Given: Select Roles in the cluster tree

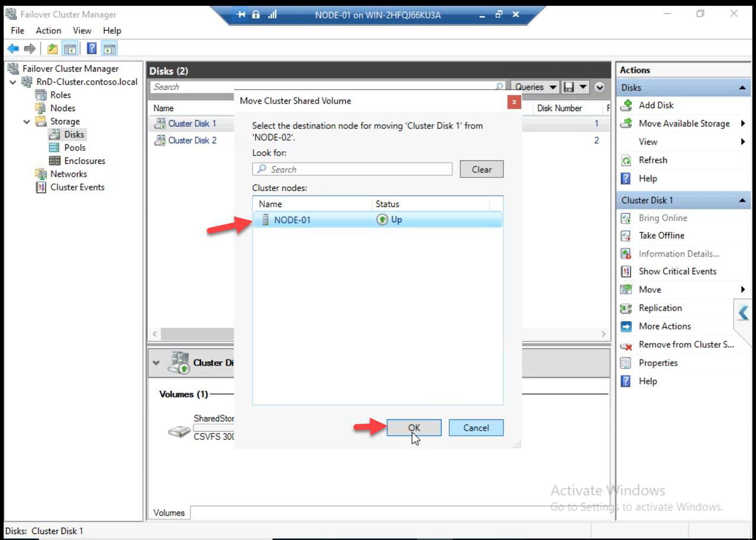Looking at the screenshot, I should (x=60, y=95).
